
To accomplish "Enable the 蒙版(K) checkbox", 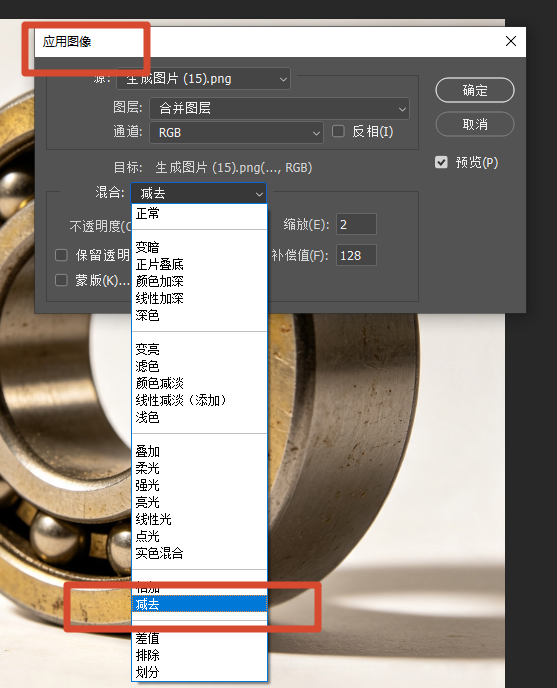I will point(61,280).
